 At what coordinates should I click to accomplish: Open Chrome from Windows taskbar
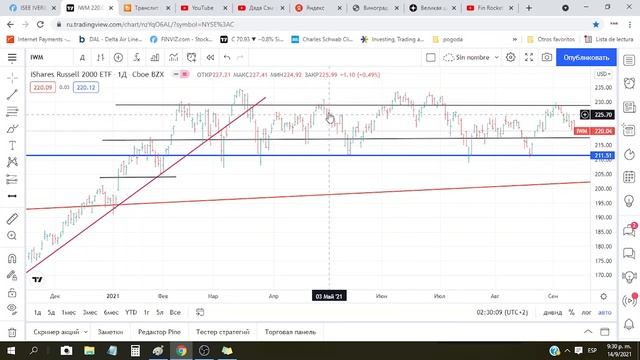point(181,351)
